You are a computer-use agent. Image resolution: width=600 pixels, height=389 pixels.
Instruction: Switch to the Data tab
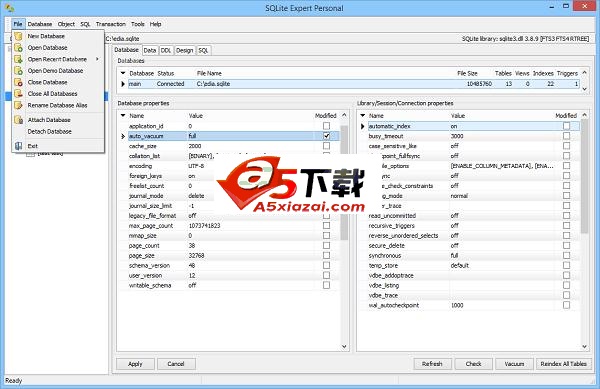tap(150, 50)
